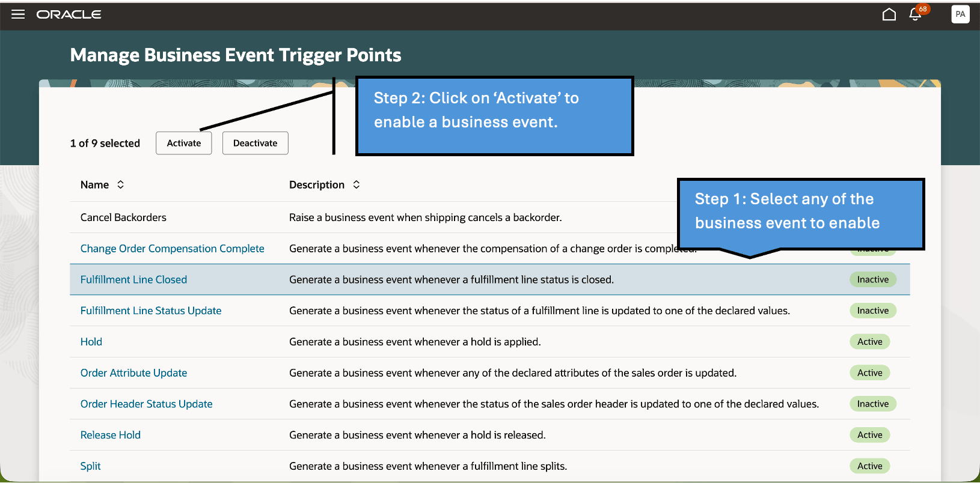Image resolution: width=980 pixels, height=483 pixels.
Task: Click Active badge on Release Hold row
Action: point(870,435)
